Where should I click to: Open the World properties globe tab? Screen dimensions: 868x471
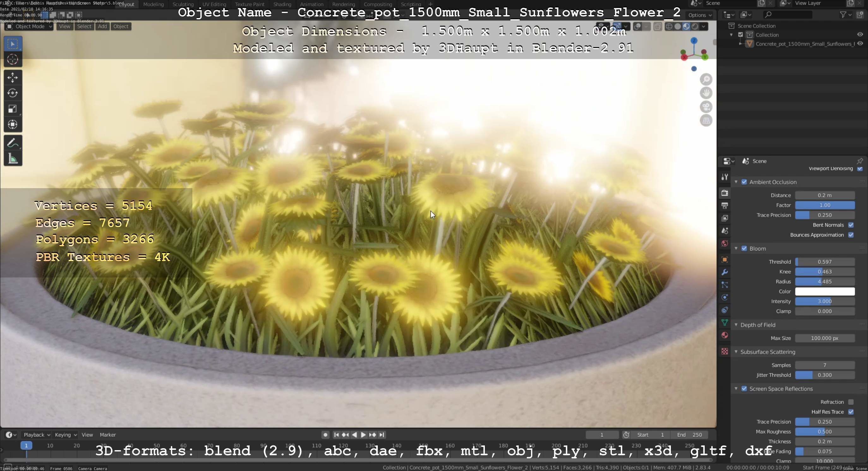(x=725, y=243)
